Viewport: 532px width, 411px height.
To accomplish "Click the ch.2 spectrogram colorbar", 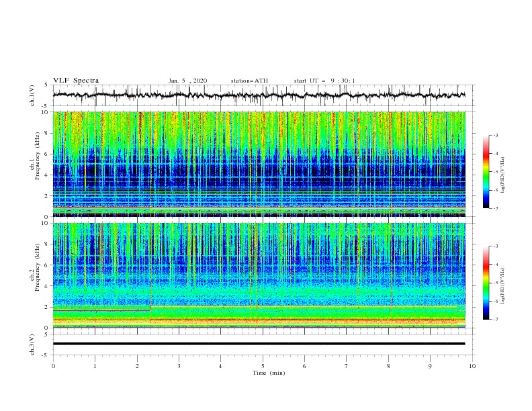I will point(486,283).
